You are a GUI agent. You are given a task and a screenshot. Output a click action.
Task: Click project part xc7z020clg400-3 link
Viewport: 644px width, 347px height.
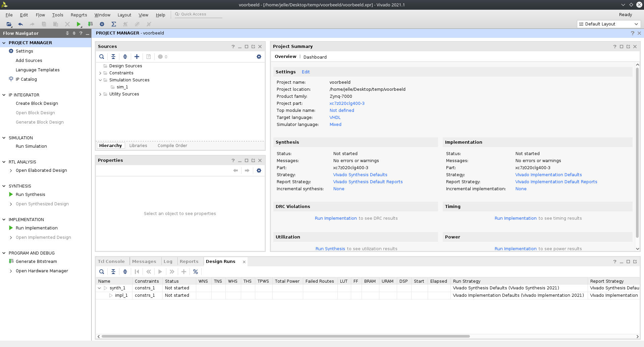(347, 103)
